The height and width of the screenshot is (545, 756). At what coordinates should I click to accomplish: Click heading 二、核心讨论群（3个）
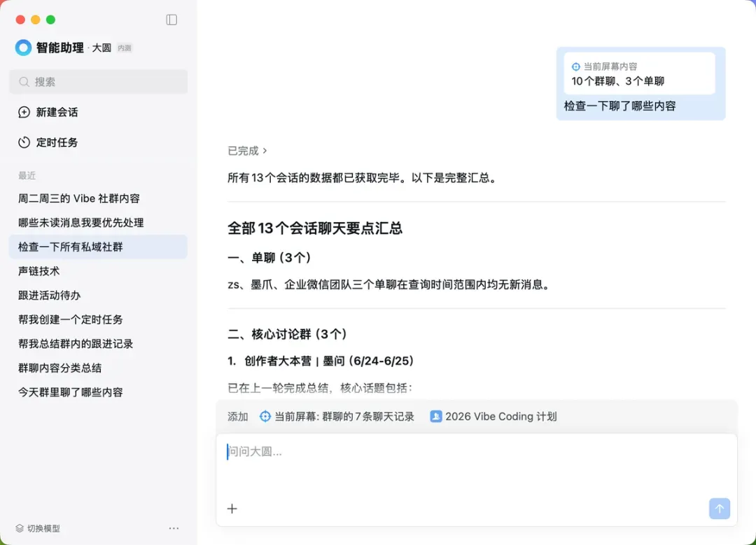tap(288, 333)
